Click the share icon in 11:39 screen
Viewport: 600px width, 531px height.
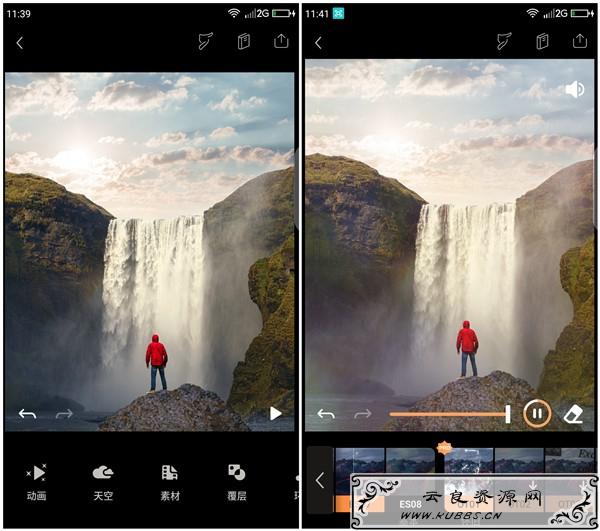click(x=281, y=41)
